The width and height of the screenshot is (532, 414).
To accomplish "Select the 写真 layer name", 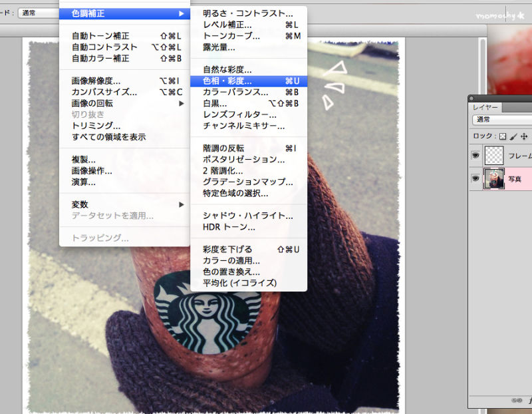I will (x=514, y=179).
